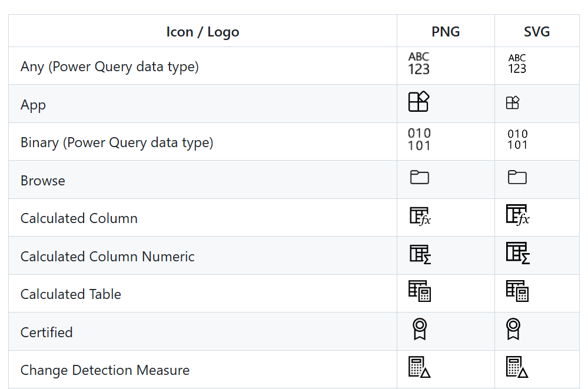The height and width of the screenshot is (389, 588).
Task: Select the Certified ribbon PNG icon
Action: (x=419, y=329)
